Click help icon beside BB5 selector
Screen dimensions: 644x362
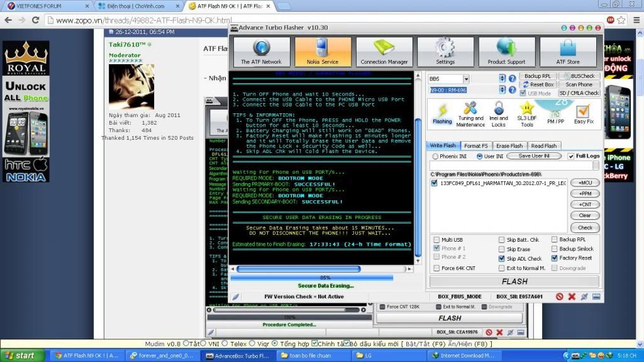click(512, 78)
